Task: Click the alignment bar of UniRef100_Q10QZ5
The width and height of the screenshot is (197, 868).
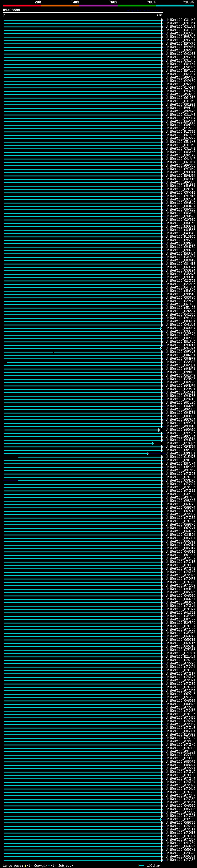Action: pos(78,443)
